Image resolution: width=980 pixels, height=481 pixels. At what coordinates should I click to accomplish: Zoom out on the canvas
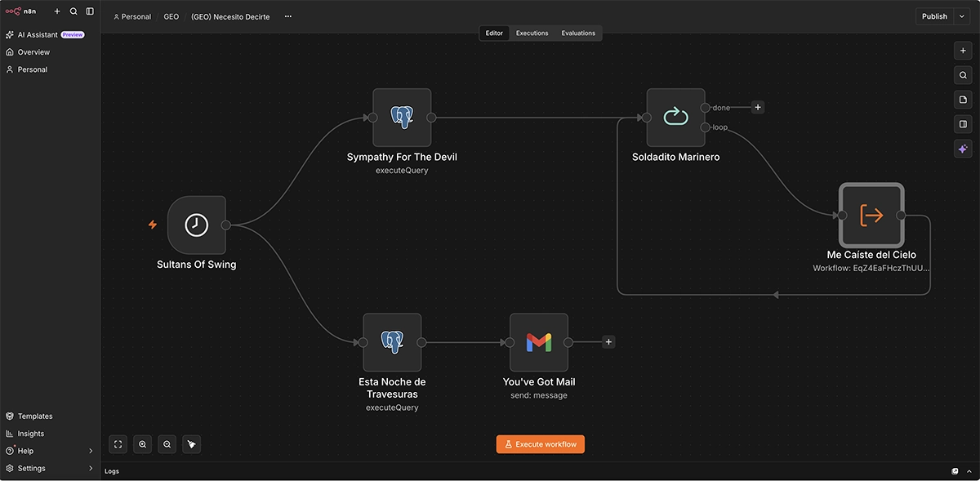coord(167,444)
